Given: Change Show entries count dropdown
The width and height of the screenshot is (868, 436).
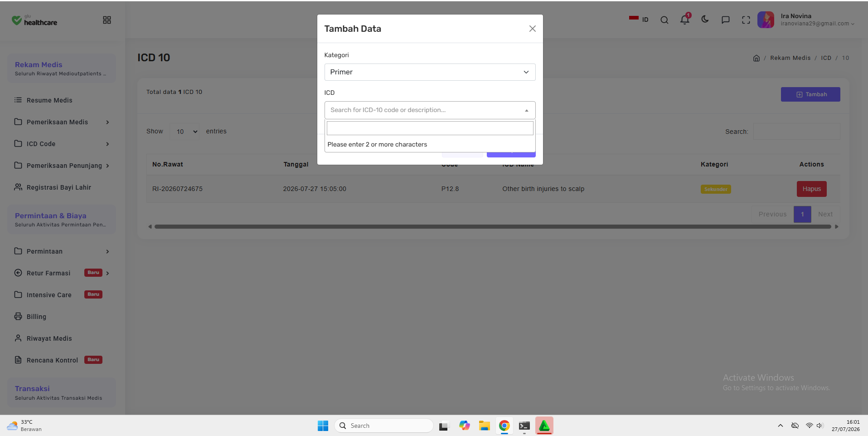Looking at the screenshot, I should 184,132.
